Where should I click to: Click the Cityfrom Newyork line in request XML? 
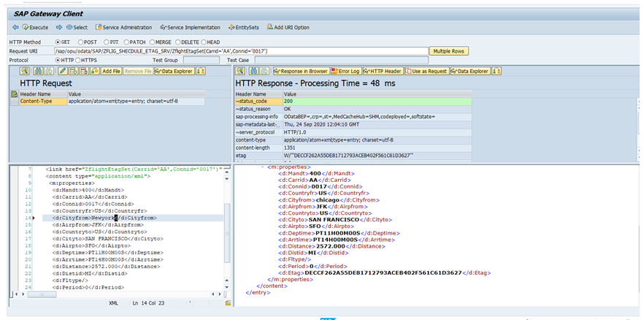(x=104, y=218)
